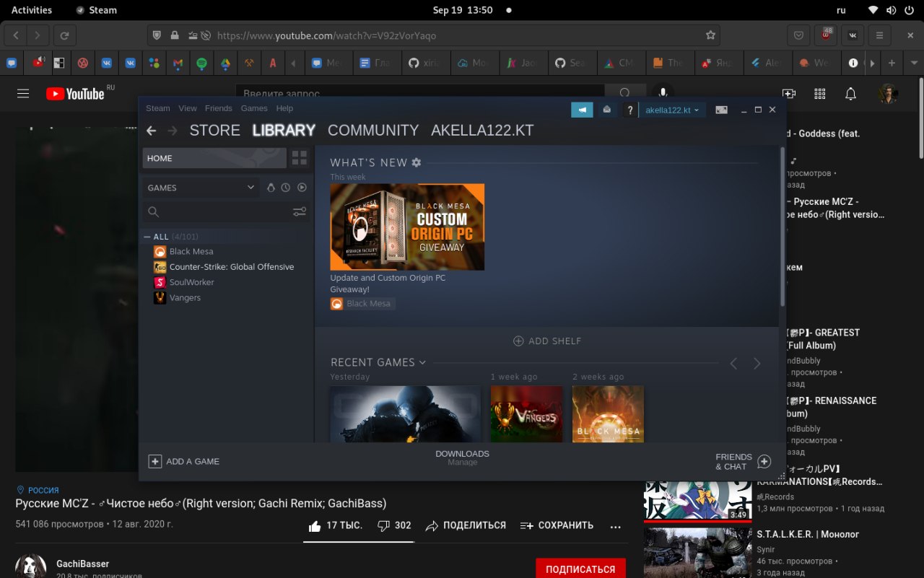
Task: Open What's New settings gear
Action: pyautogui.click(x=417, y=162)
